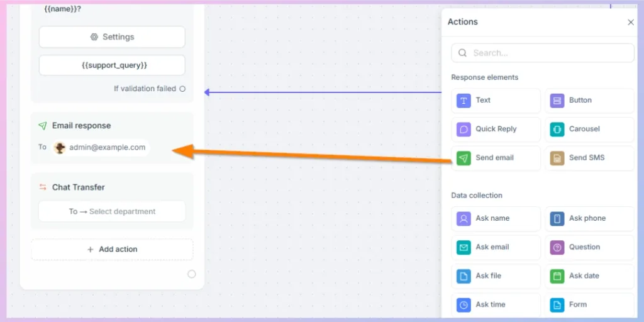Close the Actions panel
The width and height of the screenshot is (644, 322).
[x=631, y=22]
